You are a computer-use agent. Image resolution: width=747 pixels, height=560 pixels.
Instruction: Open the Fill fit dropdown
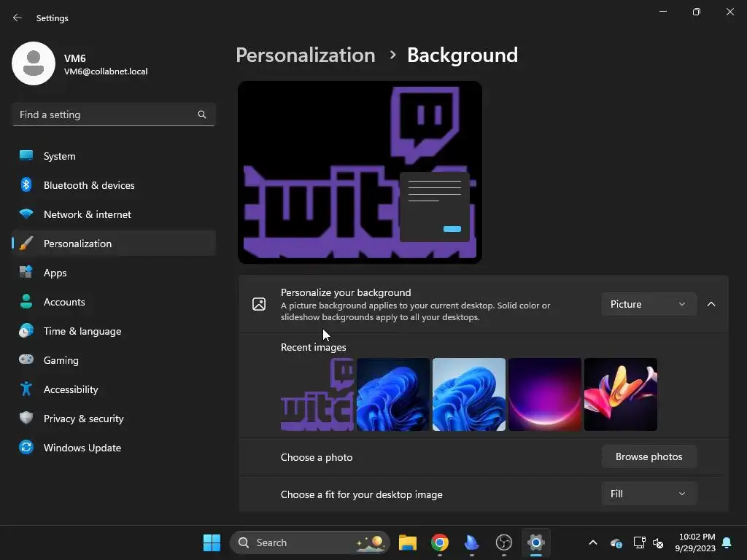click(x=649, y=494)
